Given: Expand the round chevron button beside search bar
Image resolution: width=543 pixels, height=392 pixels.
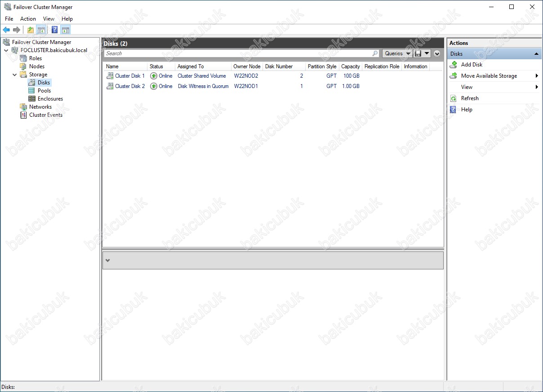Looking at the screenshot, I should tap(437, 53).
